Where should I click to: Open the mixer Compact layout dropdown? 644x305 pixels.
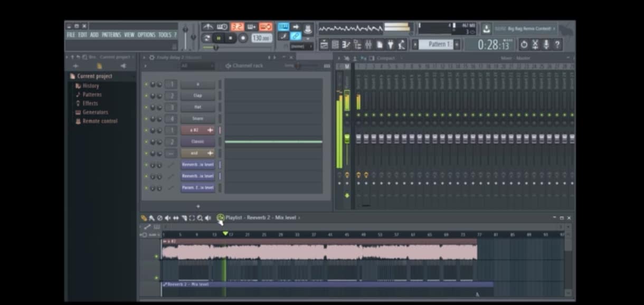[386, 58]
